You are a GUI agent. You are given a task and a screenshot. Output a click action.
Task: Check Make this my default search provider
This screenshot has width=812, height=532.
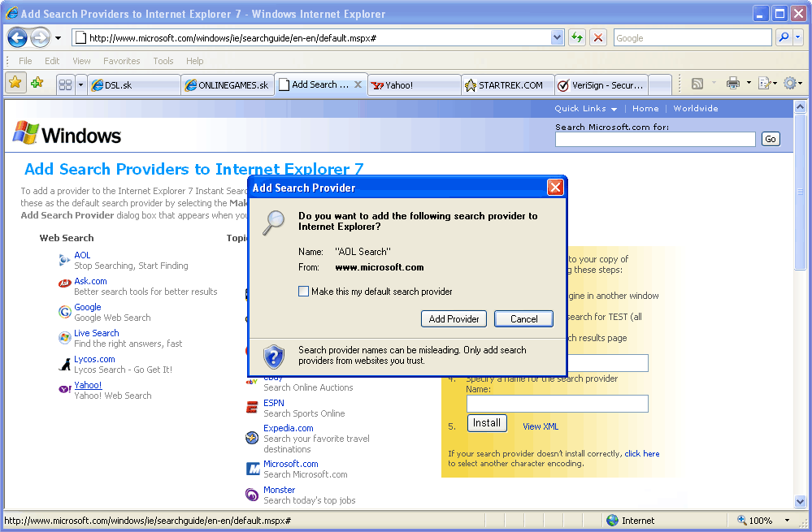click(303, 292)
